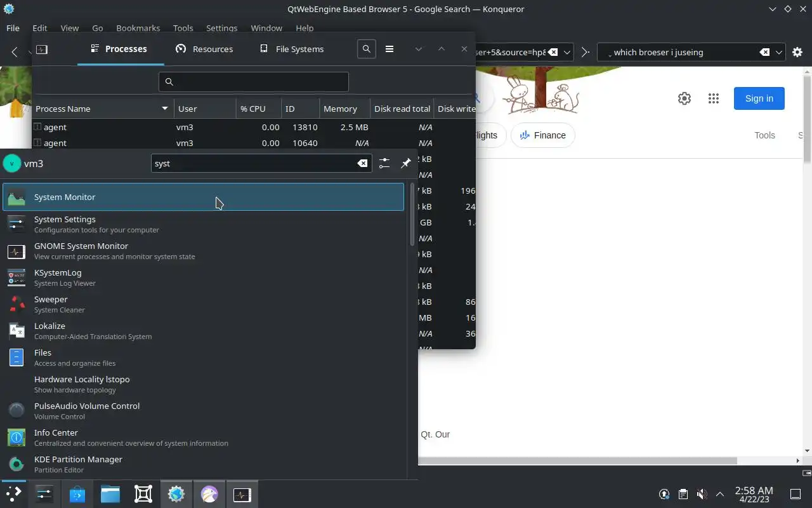Open Tools menu in Konqueror menubar
The height and width of the screenshot is (508, 812).
tap(183, 28)
